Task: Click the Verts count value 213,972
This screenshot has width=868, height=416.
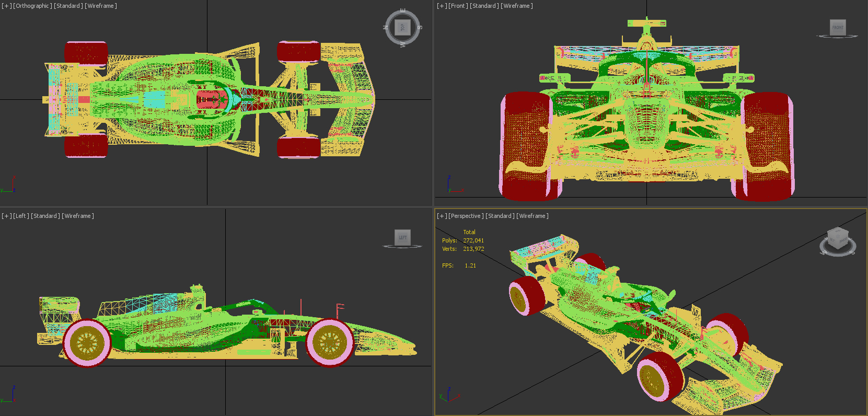Action: [473, 249]
